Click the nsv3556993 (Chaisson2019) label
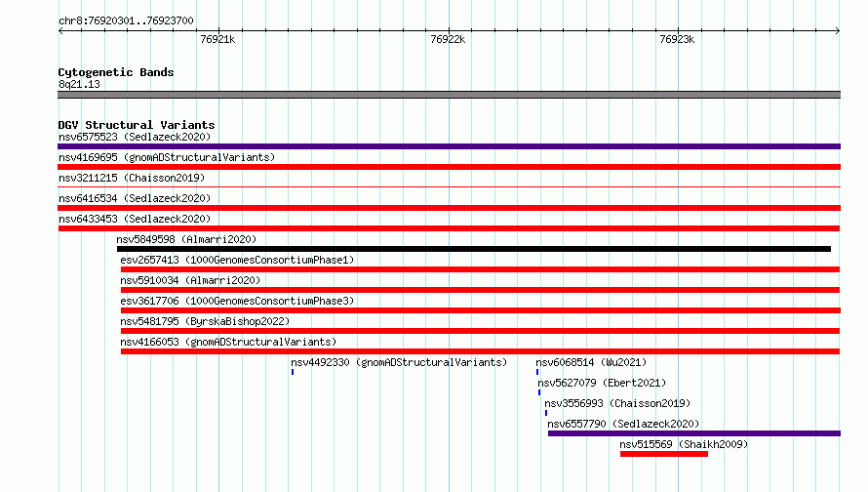Screen dimensions: 868x492 (617, 403)
